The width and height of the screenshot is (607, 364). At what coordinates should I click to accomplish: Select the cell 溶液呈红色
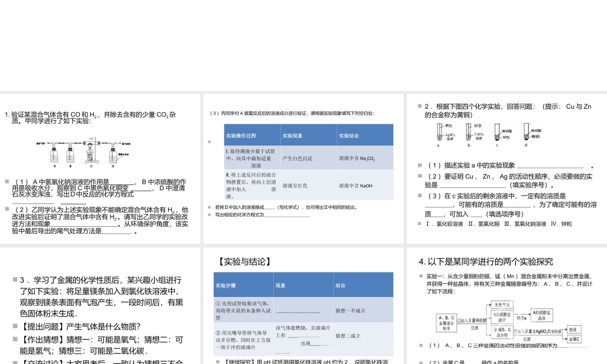tap(308, 185)
